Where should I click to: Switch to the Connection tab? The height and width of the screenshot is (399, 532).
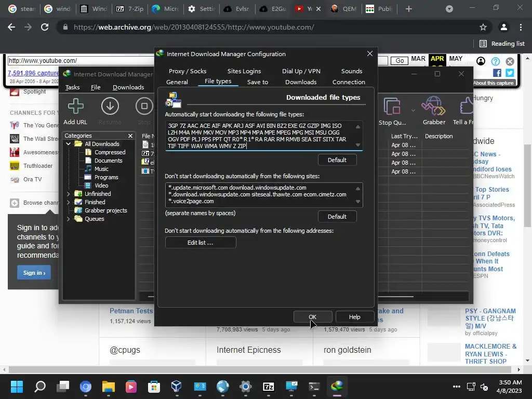(349, 82)
